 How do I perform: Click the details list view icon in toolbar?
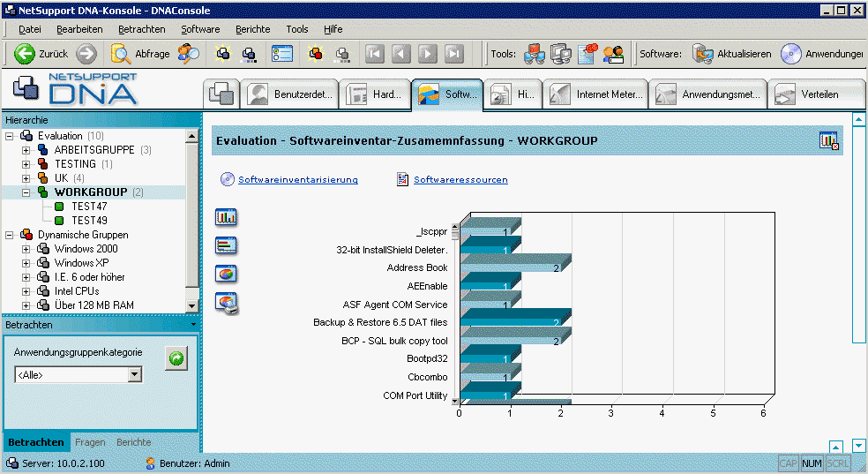coord(281,54)
